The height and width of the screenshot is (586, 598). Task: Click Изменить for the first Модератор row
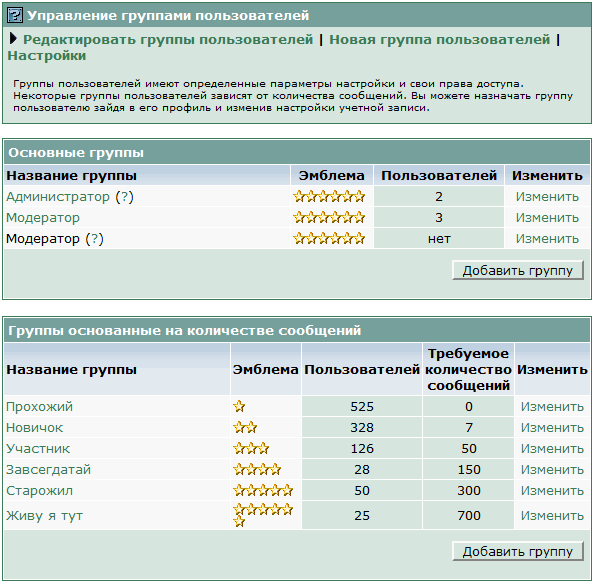[547, 218]
